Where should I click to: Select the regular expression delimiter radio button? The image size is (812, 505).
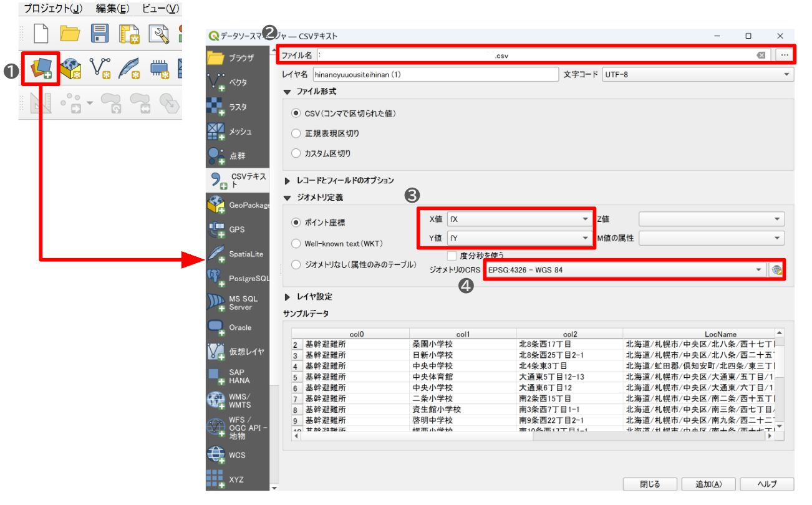click(296, 133)
